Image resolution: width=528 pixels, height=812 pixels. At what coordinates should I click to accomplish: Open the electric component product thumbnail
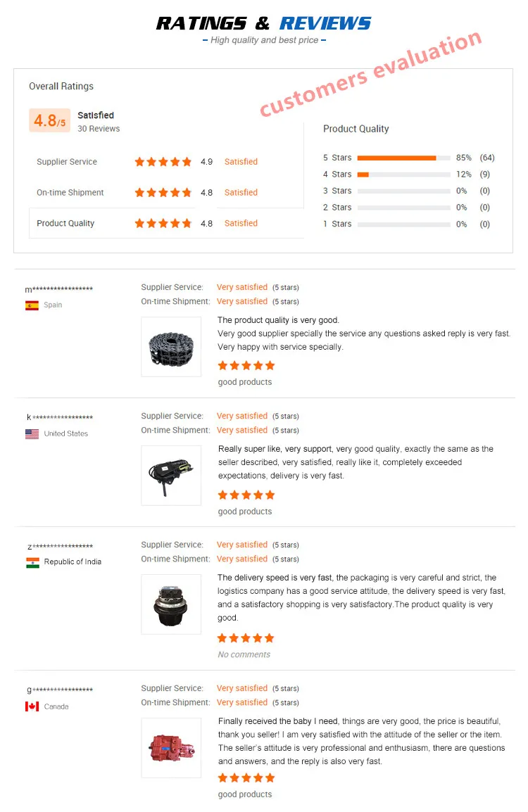tap(171, 475)
